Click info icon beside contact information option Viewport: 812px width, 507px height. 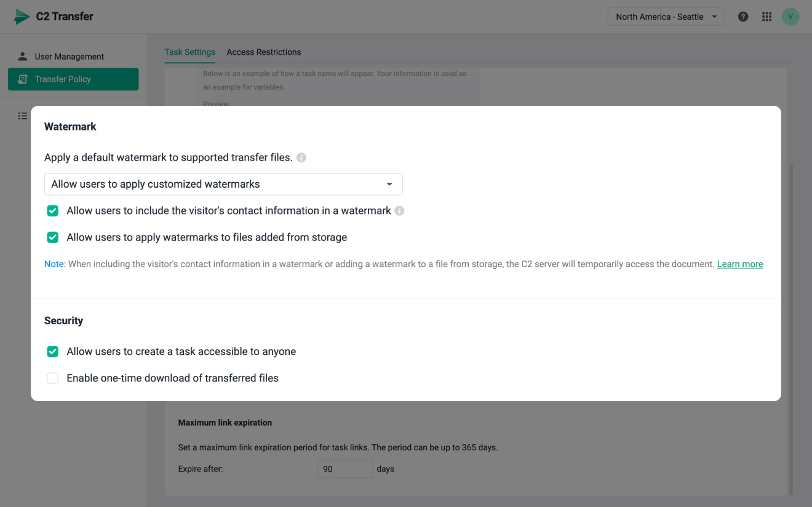[x=399, y=210]
